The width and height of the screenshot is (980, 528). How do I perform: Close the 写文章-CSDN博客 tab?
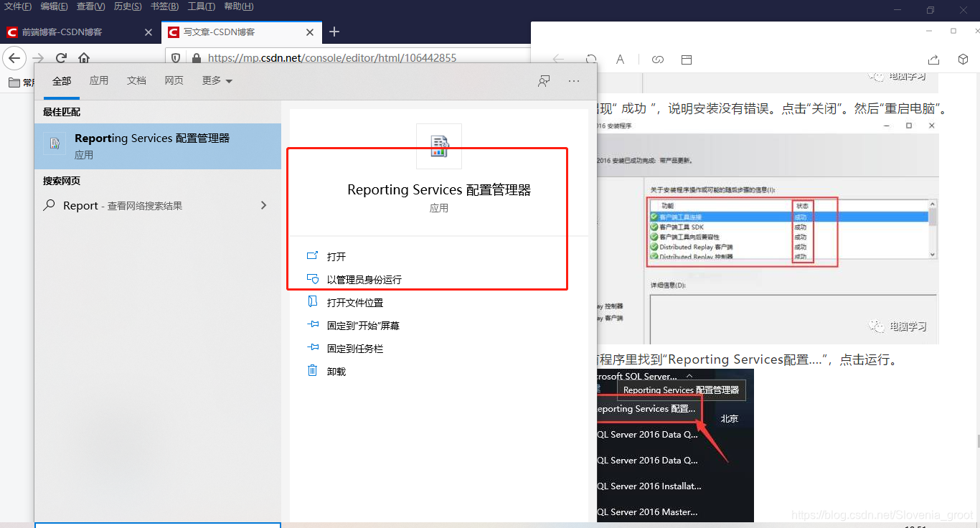[310, 32]
